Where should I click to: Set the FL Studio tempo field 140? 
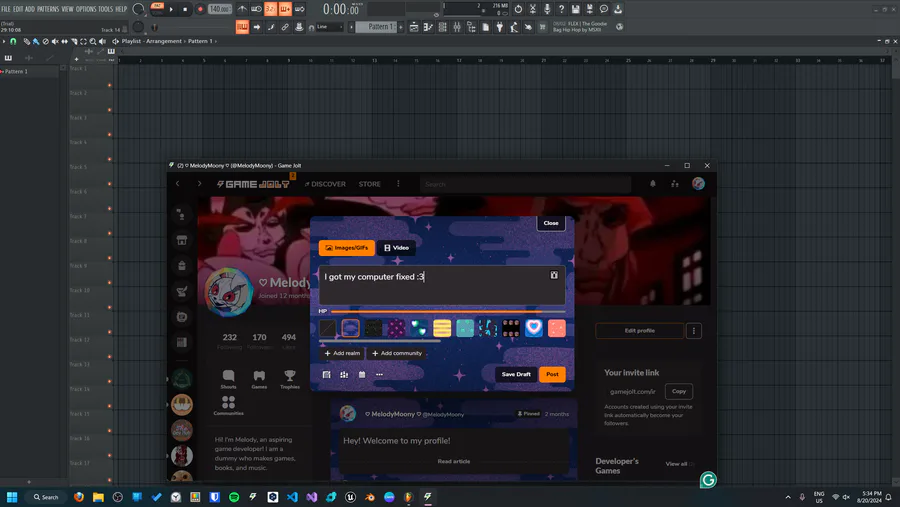pyautogui.click(x=220, y=9)
